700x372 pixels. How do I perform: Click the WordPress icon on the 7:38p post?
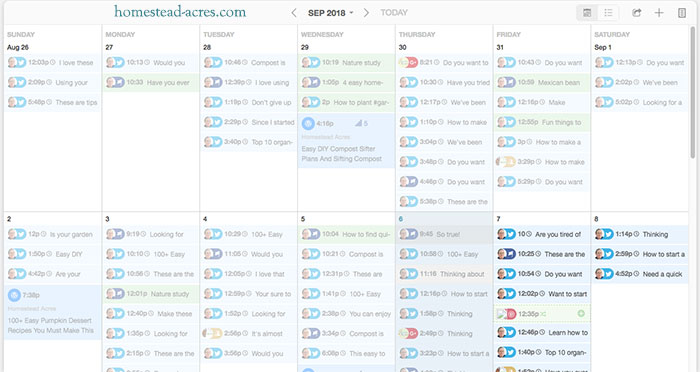pos(14,295)
